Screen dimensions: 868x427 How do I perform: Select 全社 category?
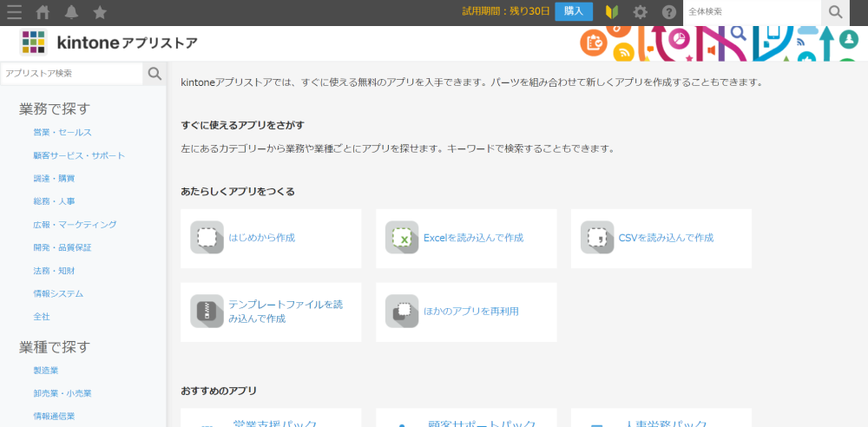42,317
